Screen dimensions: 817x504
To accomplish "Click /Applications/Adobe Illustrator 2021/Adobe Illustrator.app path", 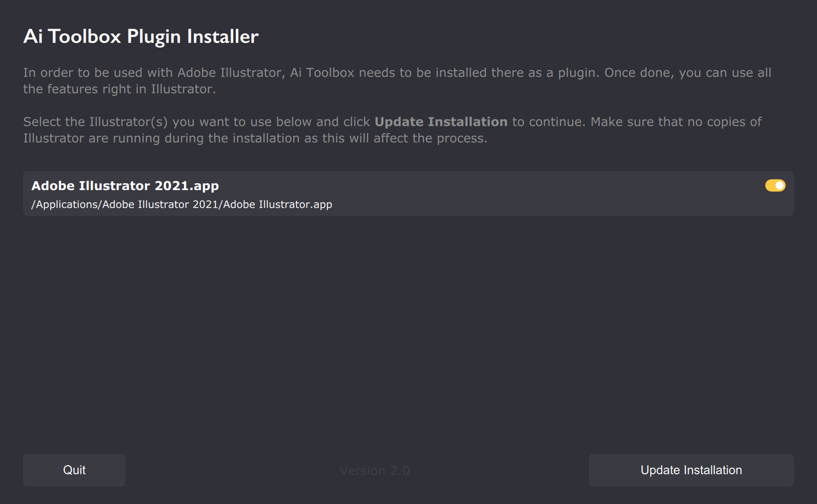I will [x=181, y=204].
